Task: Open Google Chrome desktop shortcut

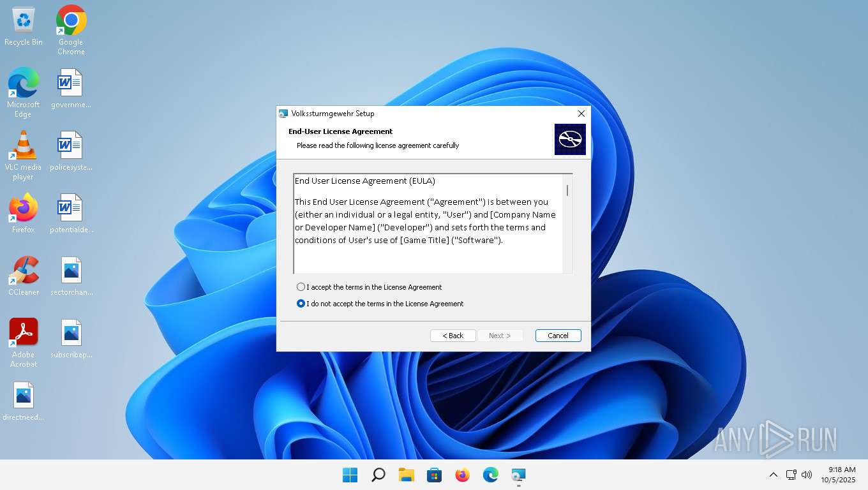Action: pyautogui.click(x=71, y=30)
